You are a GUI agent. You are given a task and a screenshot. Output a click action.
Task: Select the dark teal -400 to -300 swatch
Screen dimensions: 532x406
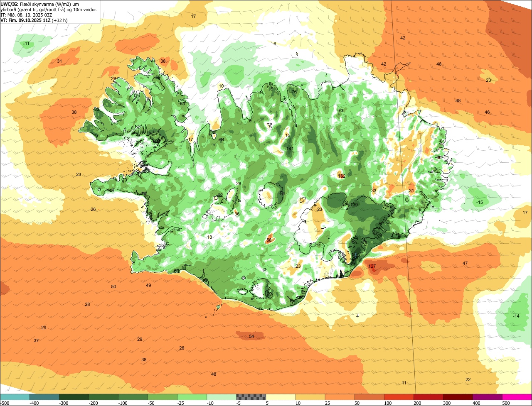[x=44, y=397]
